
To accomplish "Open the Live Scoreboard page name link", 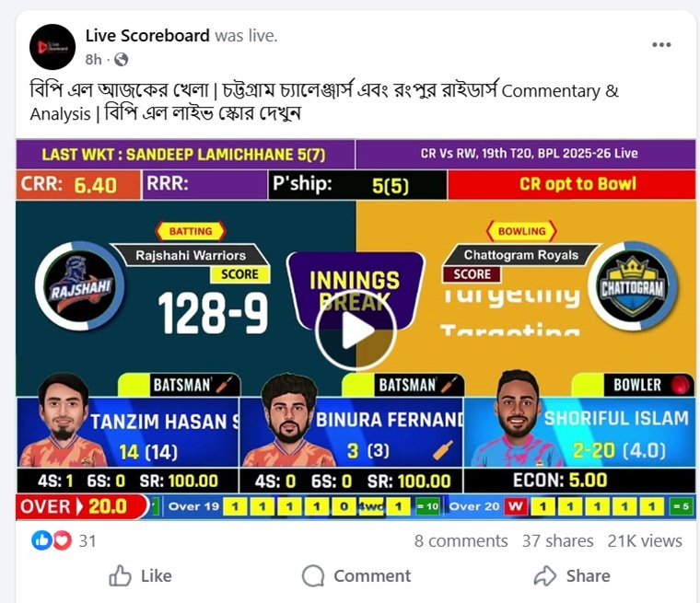I will 147,36.
